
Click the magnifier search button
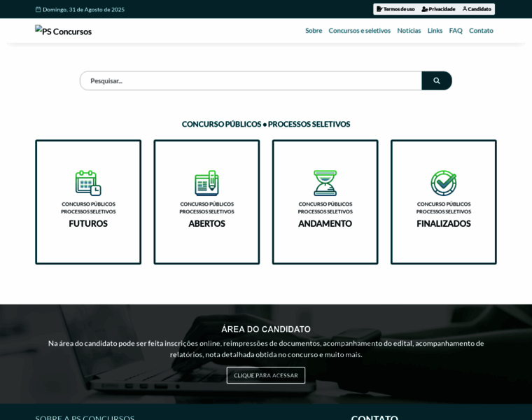click(x=437, y=80)
